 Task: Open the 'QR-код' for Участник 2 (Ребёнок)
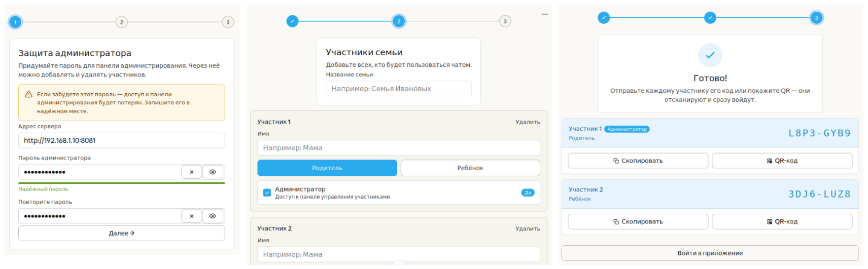782,221
